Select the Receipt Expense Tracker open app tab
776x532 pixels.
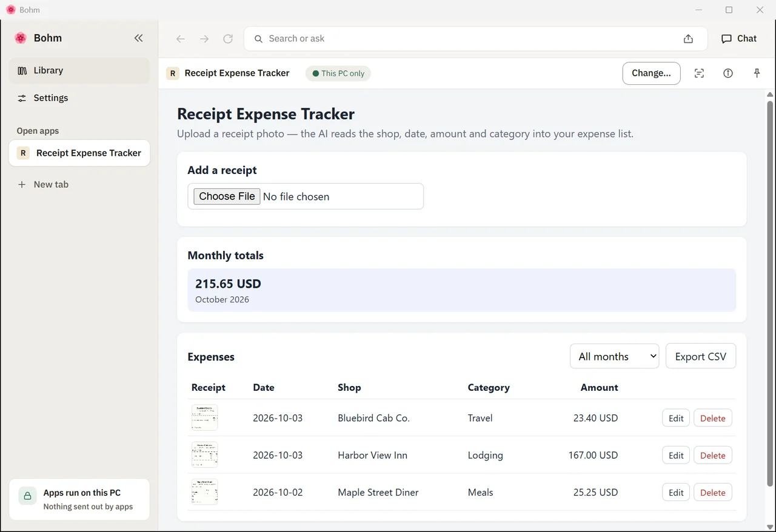point(79,153)
